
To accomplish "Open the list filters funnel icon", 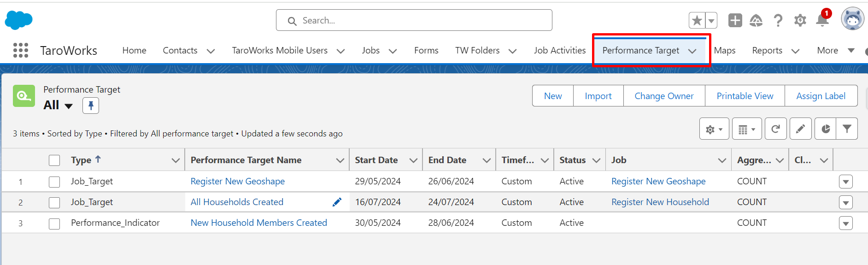I will coord(847,129).
